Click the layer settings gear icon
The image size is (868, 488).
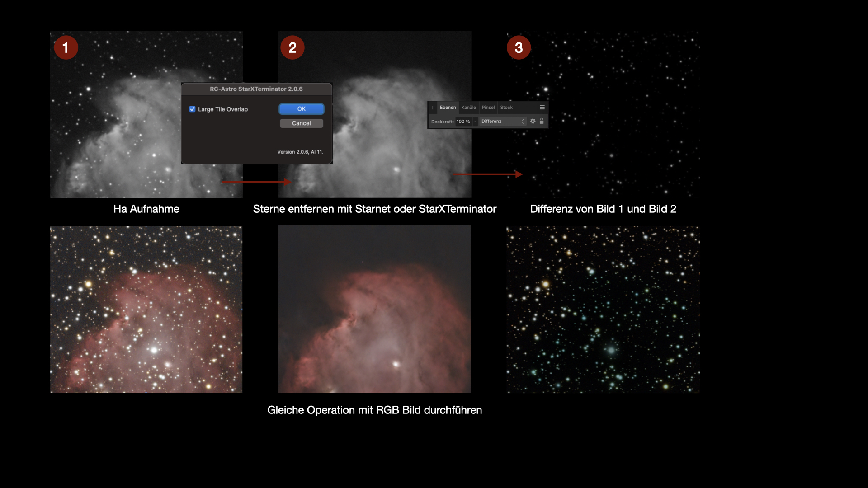point(533,121)
